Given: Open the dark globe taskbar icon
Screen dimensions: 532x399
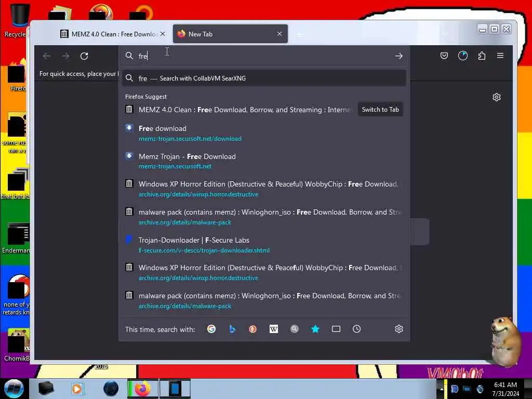Looking at the screenshot, I should tap(111, 389).
